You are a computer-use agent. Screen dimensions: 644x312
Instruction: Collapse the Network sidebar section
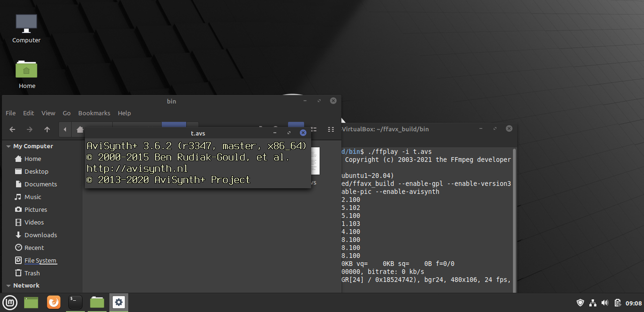[9, 285]
